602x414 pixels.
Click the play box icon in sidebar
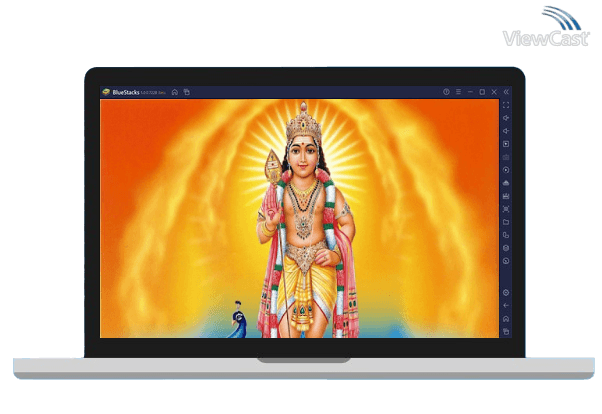506,144
